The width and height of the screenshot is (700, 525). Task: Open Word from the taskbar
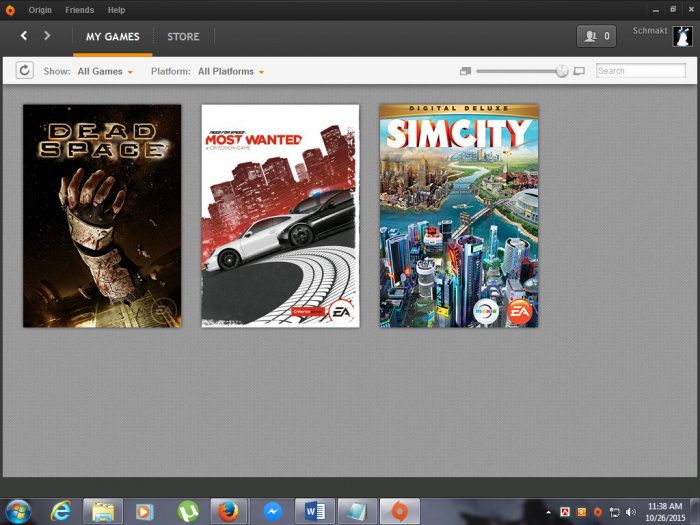315,511
